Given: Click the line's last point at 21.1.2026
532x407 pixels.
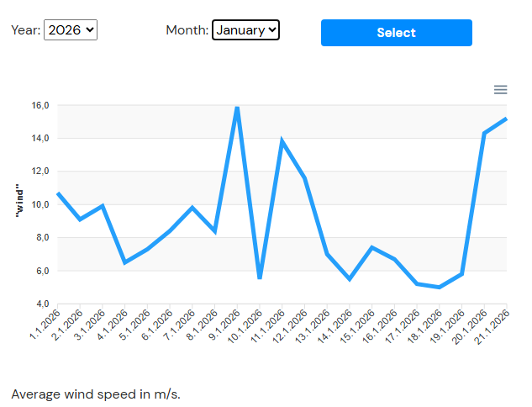Looking at the screenshot, I should coord(506,119).
